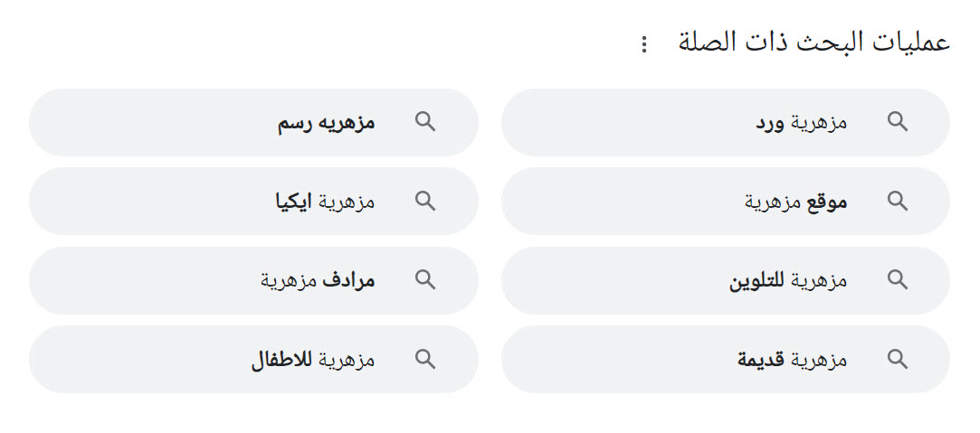Screen dimensions: 980x433
Task: Open three-dot menu next to عمليات البحث ذات الصلة
Action: (x=643, y=44)
